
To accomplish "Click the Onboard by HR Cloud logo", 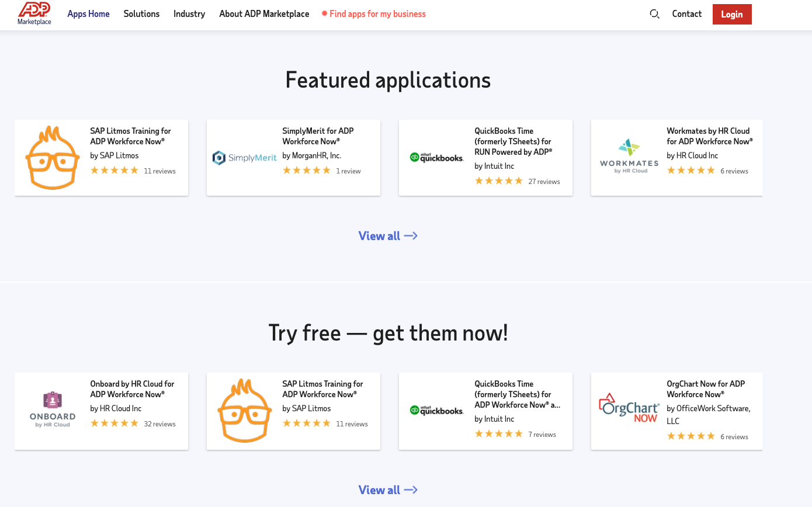I will tap(53, 411).
